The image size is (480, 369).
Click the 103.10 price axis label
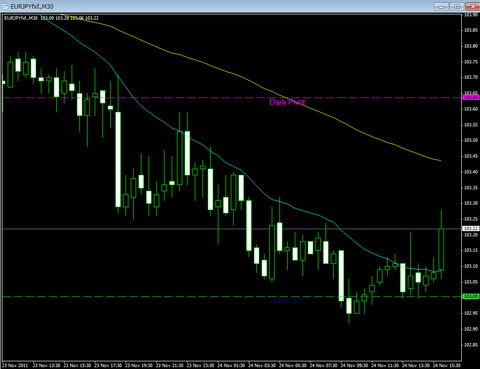(471, 266)
